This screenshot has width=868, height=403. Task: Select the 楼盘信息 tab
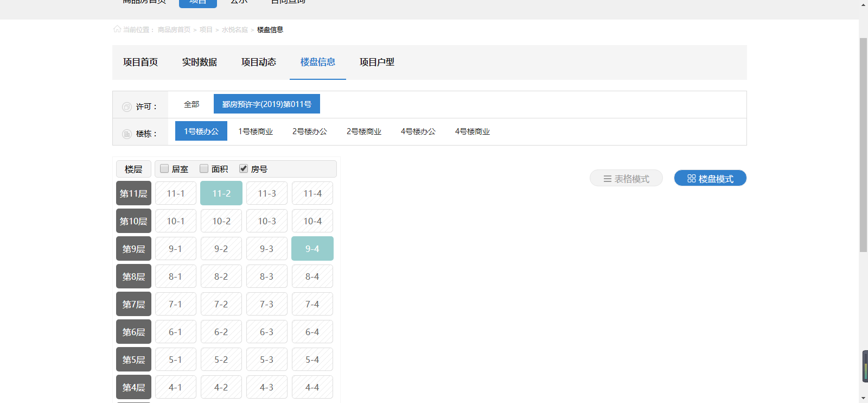pos(318,62)
